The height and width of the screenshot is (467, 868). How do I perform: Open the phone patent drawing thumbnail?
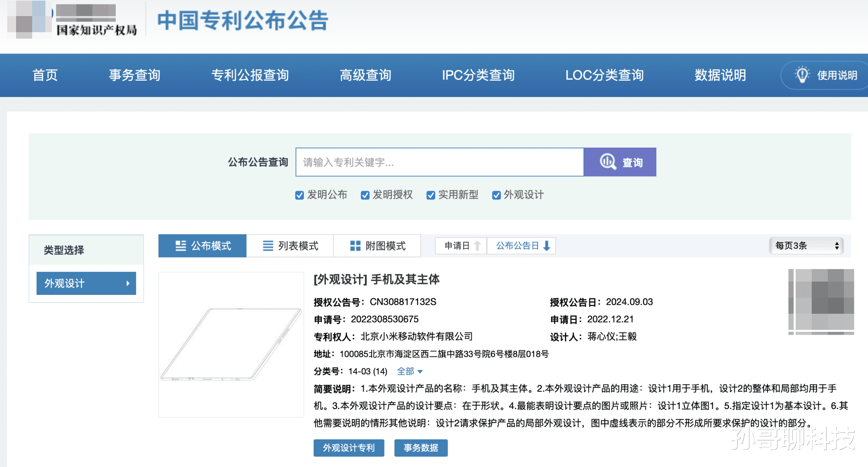tap(231, 344)
